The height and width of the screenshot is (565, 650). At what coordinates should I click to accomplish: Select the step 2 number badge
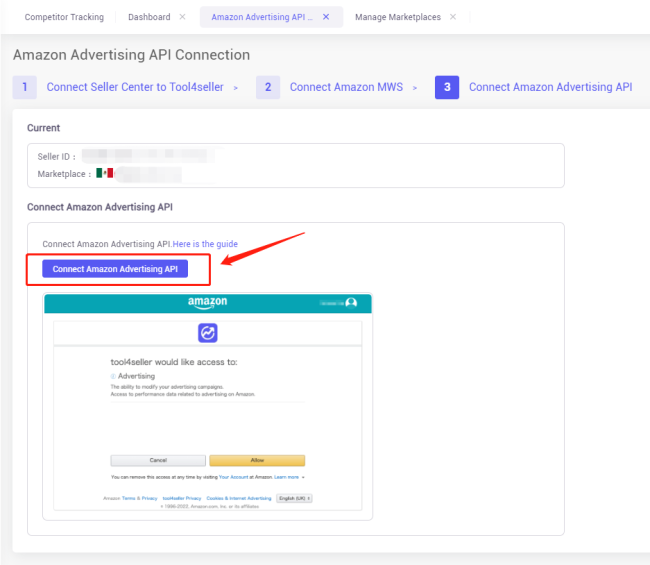pos(268,87)
